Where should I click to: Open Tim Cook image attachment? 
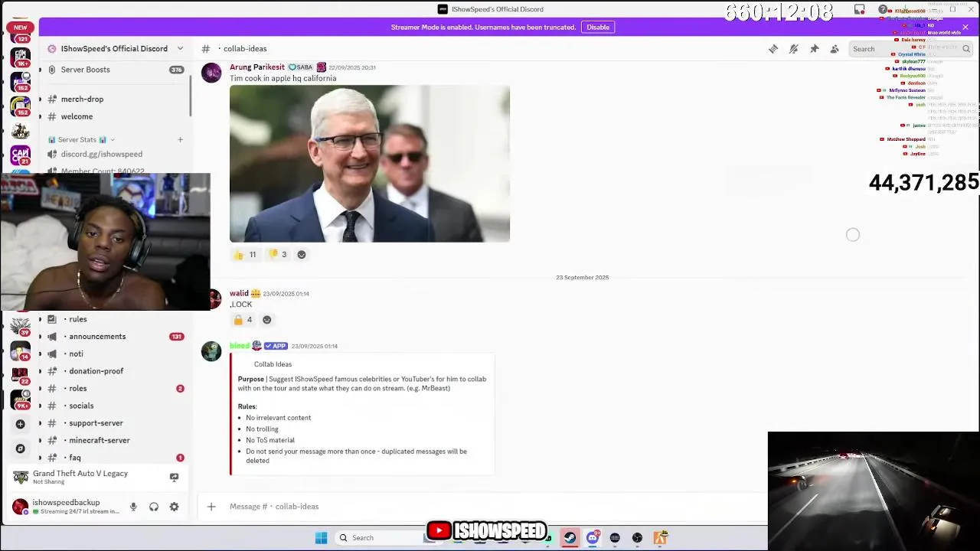tap(370, 164)
